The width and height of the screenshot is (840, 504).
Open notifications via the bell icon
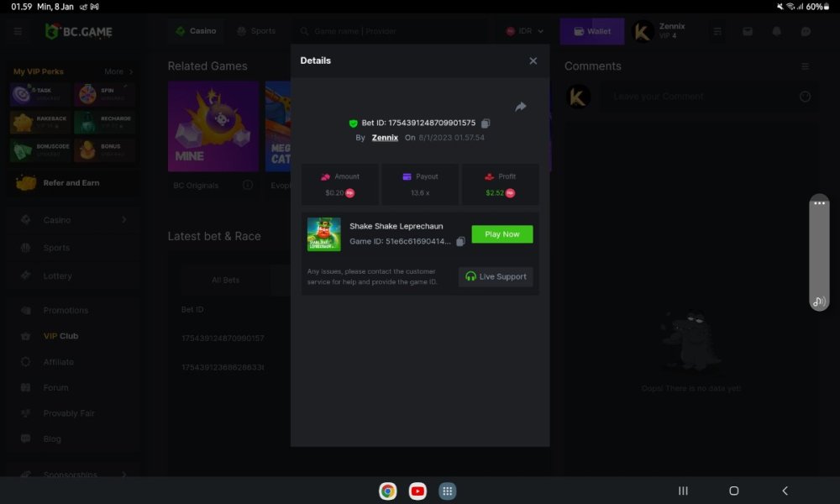coord(775,31)
